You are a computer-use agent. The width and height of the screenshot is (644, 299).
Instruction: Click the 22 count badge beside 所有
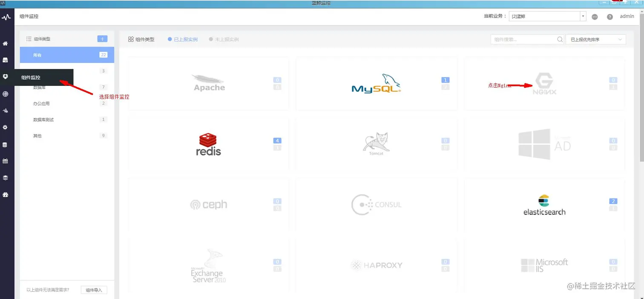103,55
